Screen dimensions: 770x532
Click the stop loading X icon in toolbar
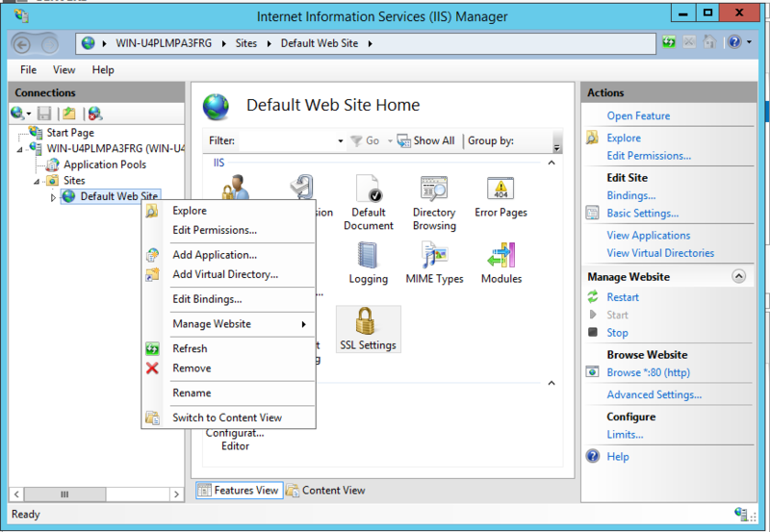point(689,42)
